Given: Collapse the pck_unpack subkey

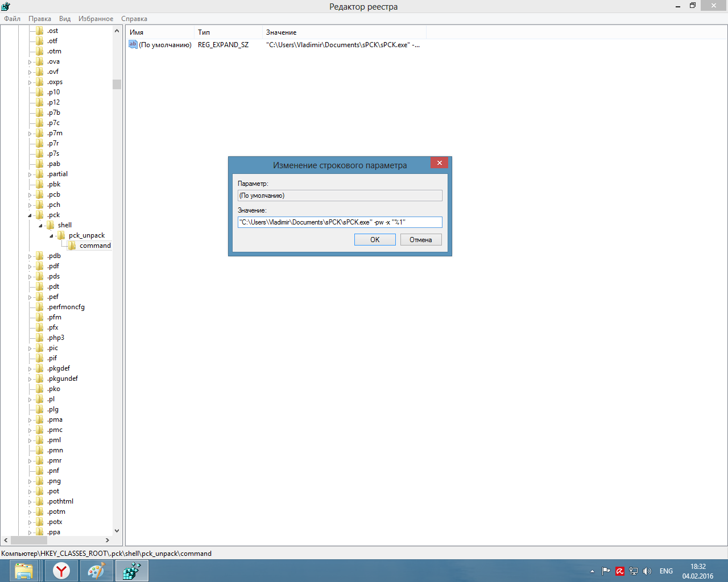Looking at the screenshot, I should click(51, 236).
